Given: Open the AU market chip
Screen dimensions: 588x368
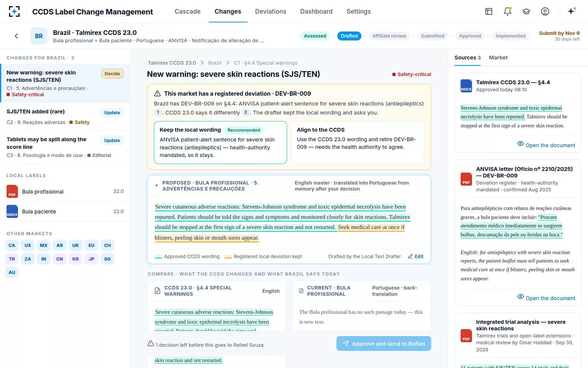Looking at the screenshot, I should (x=12, y=272).
